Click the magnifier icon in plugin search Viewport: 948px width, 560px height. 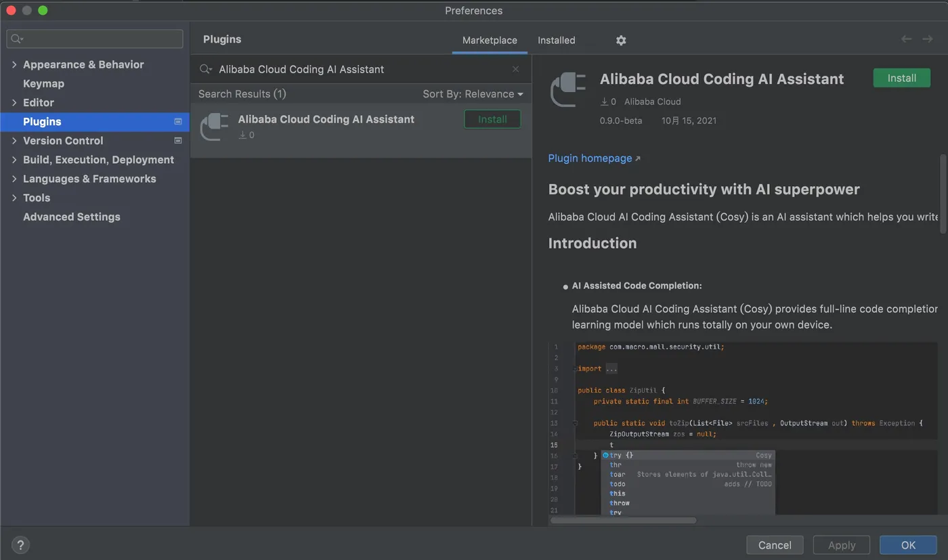click(205, 69)
